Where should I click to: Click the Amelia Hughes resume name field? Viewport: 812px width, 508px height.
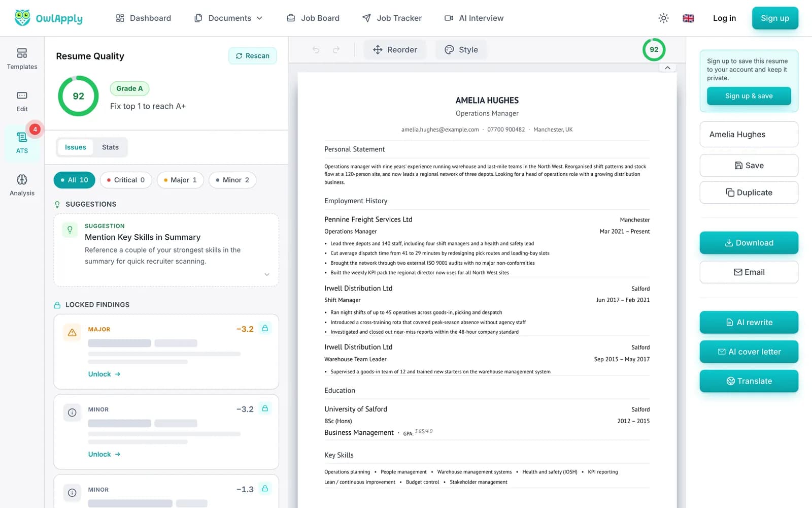[x=749, y=135]
